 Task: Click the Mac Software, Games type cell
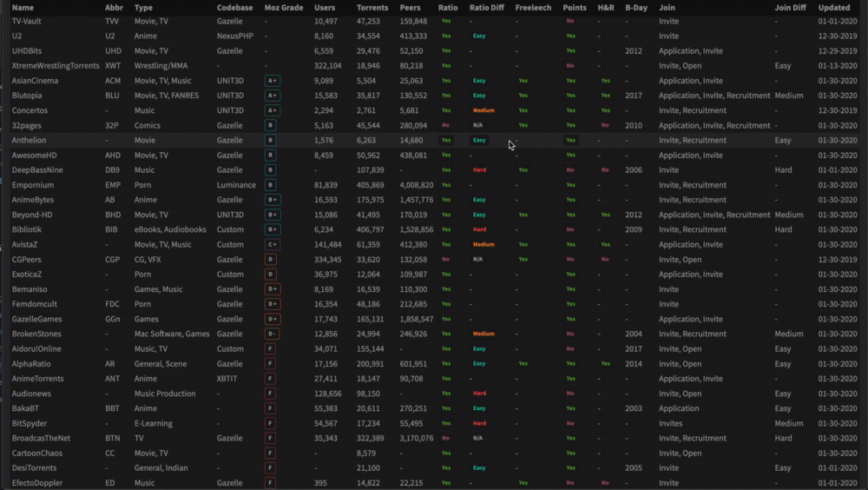172,334
